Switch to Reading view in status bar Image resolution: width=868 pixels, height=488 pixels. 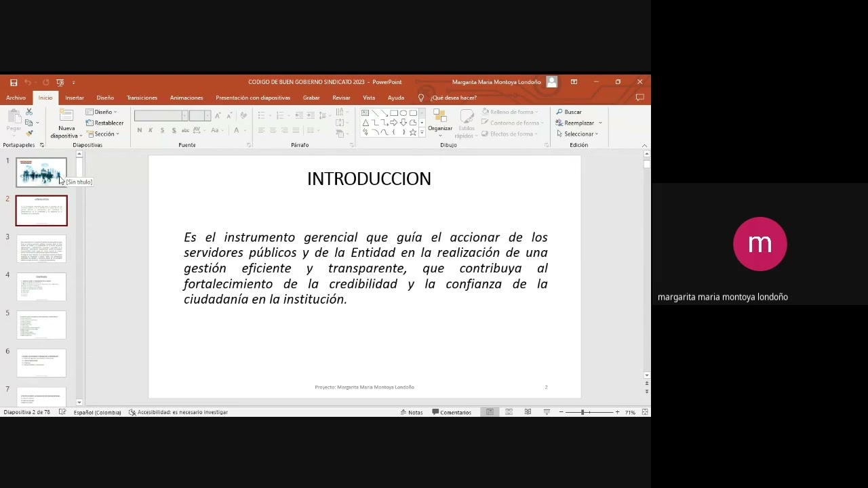(528, 412)
